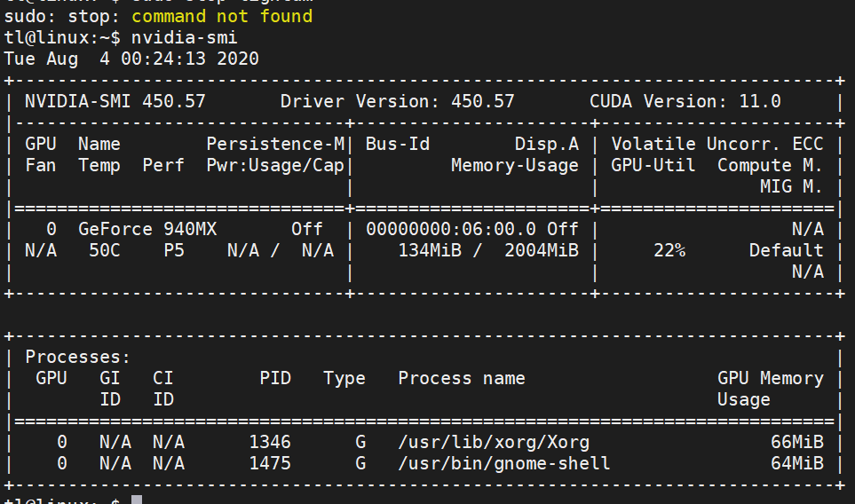Click the '/usr/lib/xorg/Xorg' process name

pos(494,442)
